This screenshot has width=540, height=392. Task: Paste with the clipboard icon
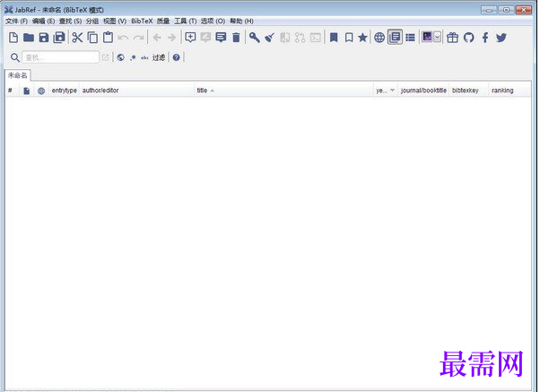pyautogui.click(x=108, y=37)
